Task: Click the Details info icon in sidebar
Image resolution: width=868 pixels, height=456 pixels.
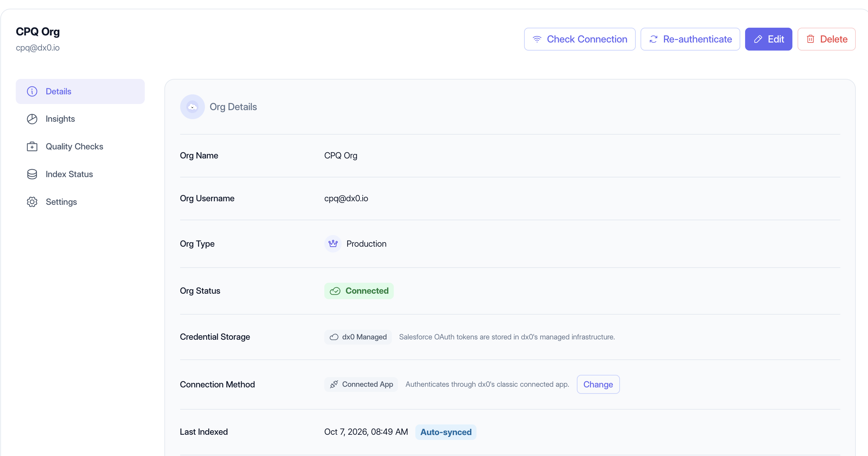Action: click(x=32, y=91)
